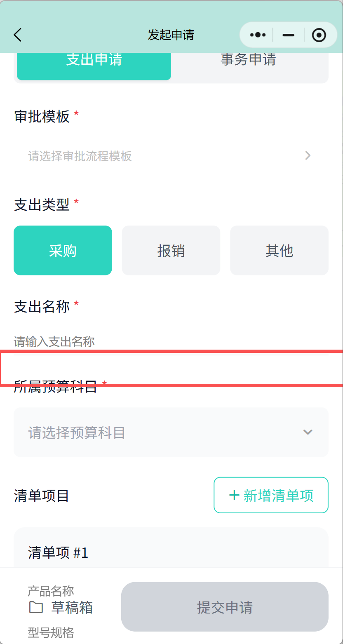Select 采购 expense type
This screenshot has width=343, height=644.
click(63, 250)
